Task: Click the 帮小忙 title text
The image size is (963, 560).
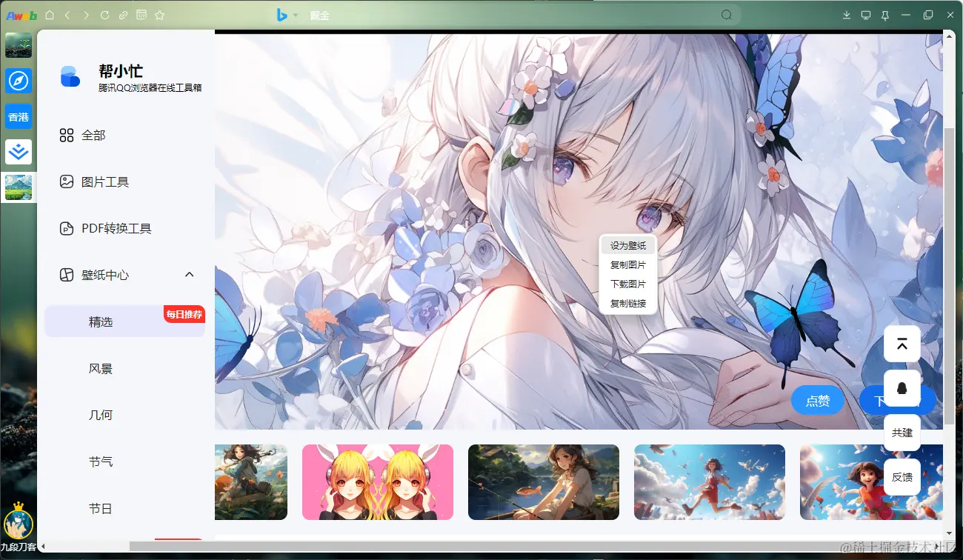Action: coord(121,71)
